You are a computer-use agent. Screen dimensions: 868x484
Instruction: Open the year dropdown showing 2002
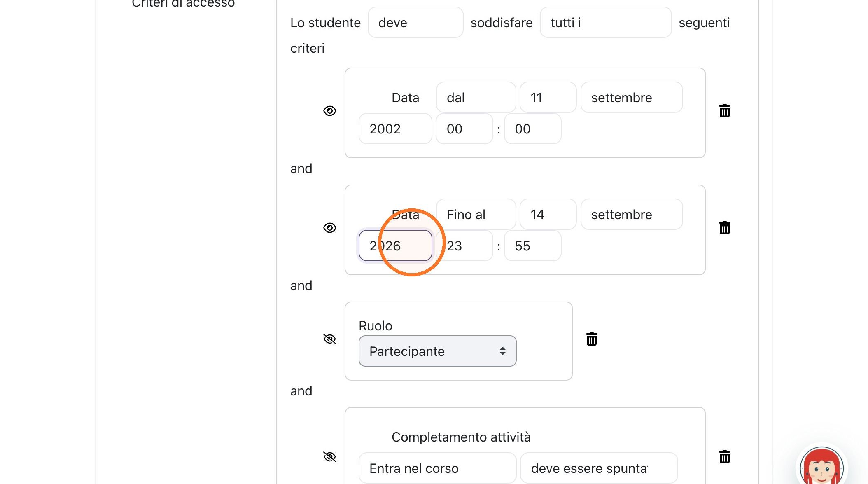coord(395,129)
